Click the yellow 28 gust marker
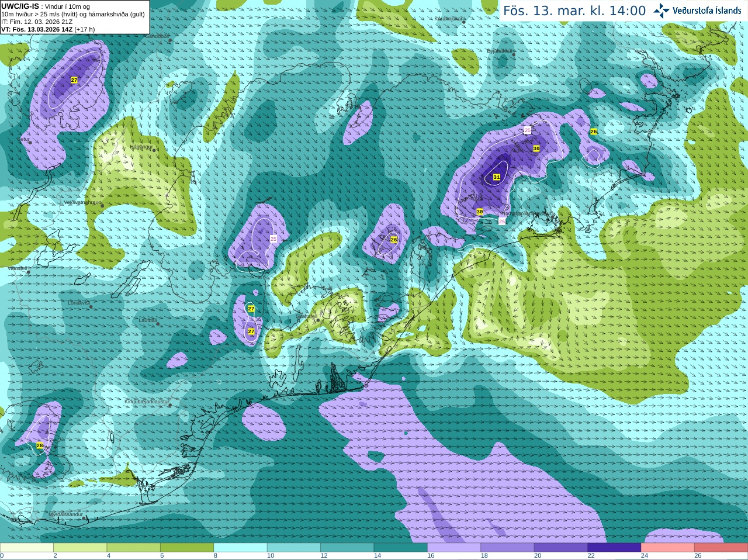This screenshot has height=560, width=748. pyautogui.click(x=40, y=445)
